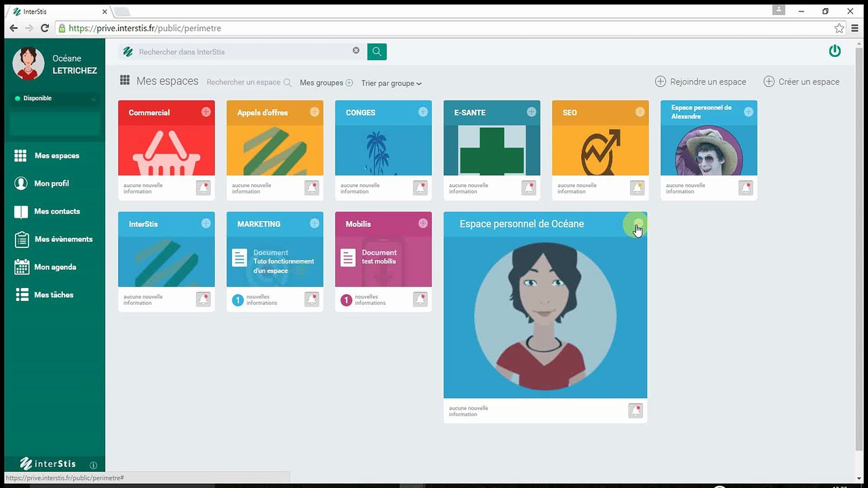Image resolution: width=868 pixels, height=488 pixels.
Task: Click the green search magnifier button
Action: (x=377, y=52)
